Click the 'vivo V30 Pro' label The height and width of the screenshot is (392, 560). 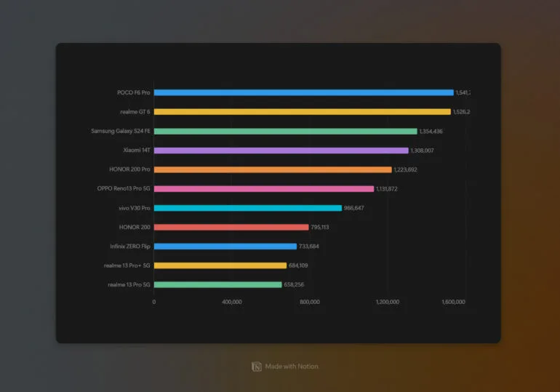click(135, 208)
